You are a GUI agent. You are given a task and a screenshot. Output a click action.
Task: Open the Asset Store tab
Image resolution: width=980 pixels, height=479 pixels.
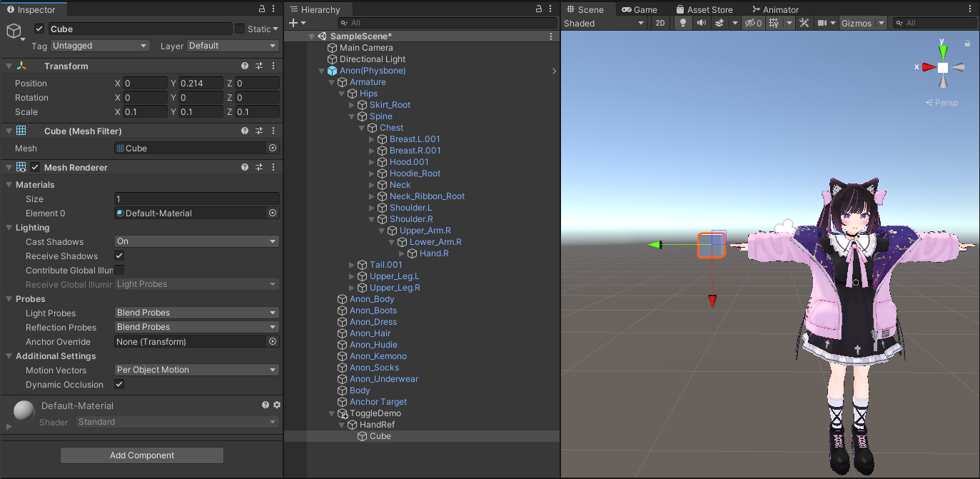pyautogui.click(x=704, y=9)
